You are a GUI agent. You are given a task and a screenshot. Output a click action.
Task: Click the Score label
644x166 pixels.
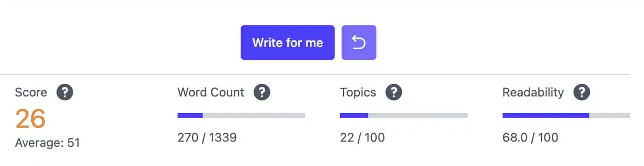[x=31, y=93]
